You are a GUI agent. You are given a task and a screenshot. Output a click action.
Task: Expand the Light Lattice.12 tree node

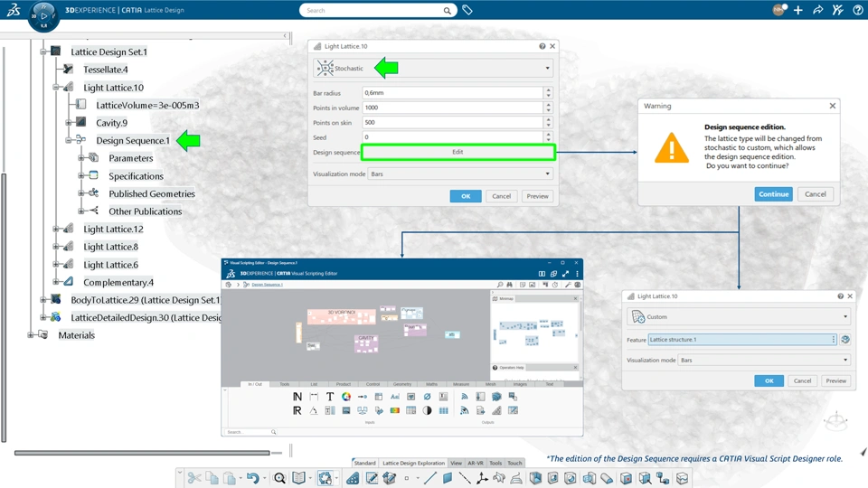point(56,229)
